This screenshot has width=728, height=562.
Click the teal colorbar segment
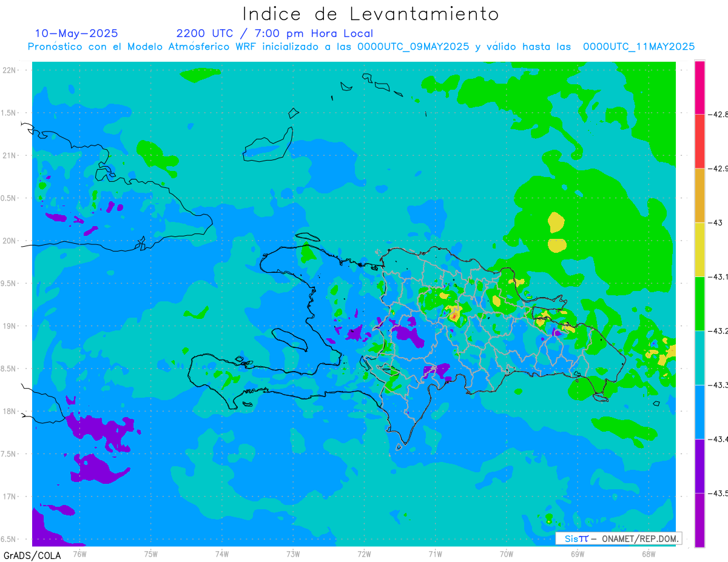(x=699, y=358)
